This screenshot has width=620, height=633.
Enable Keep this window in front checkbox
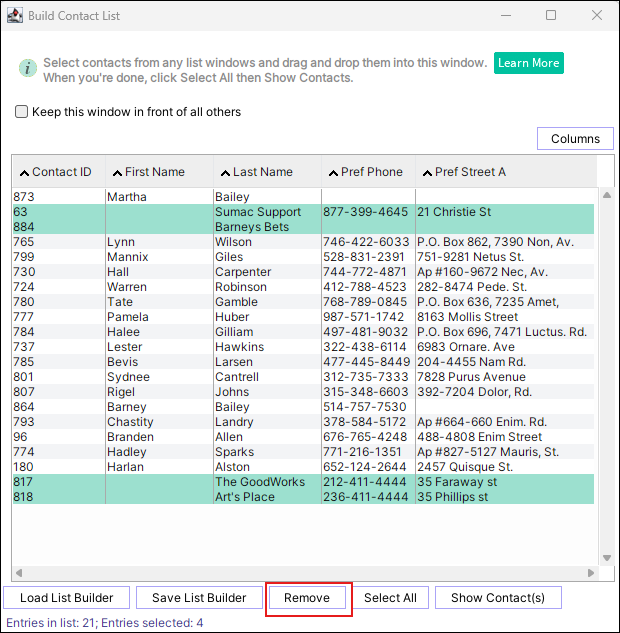22,112
